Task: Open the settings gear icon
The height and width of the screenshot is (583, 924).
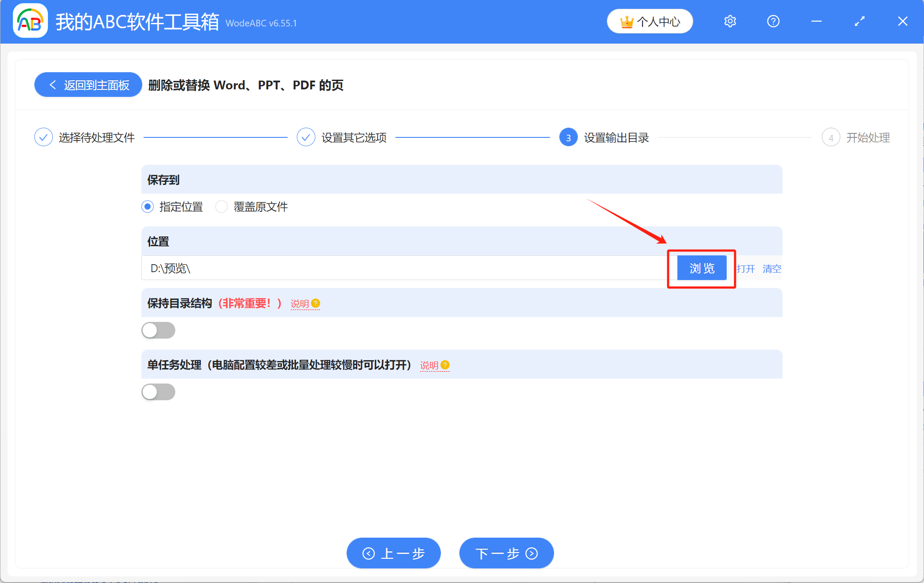Action: pos(729,21)
